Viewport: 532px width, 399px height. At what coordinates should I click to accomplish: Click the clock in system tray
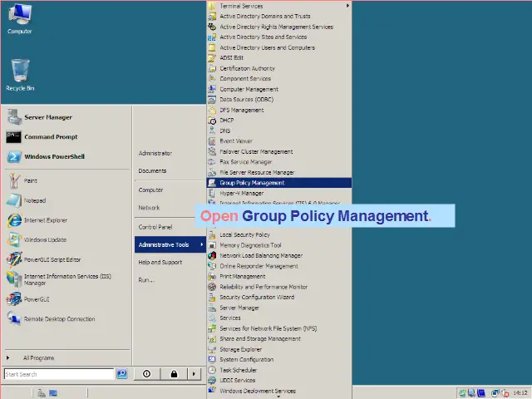coord(520,393)
